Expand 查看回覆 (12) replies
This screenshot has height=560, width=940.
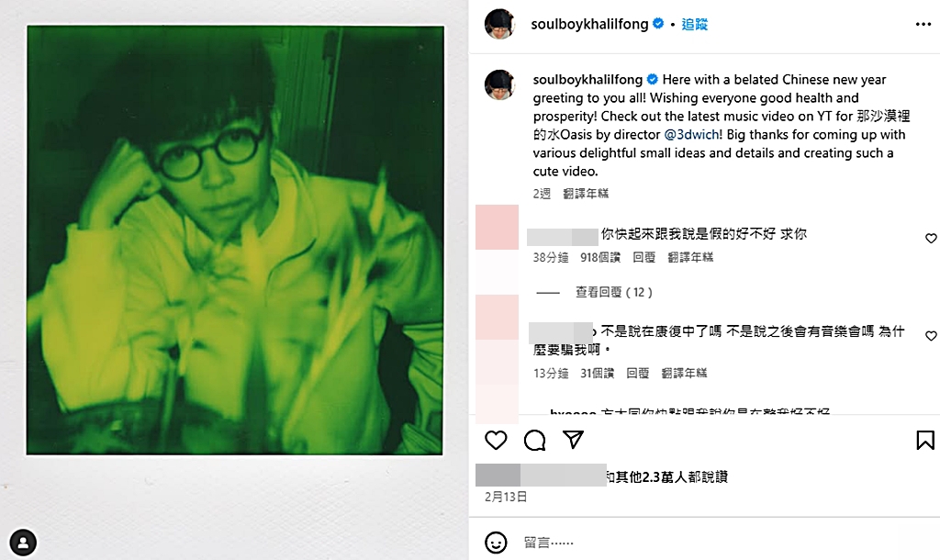(x=614, y=292)
